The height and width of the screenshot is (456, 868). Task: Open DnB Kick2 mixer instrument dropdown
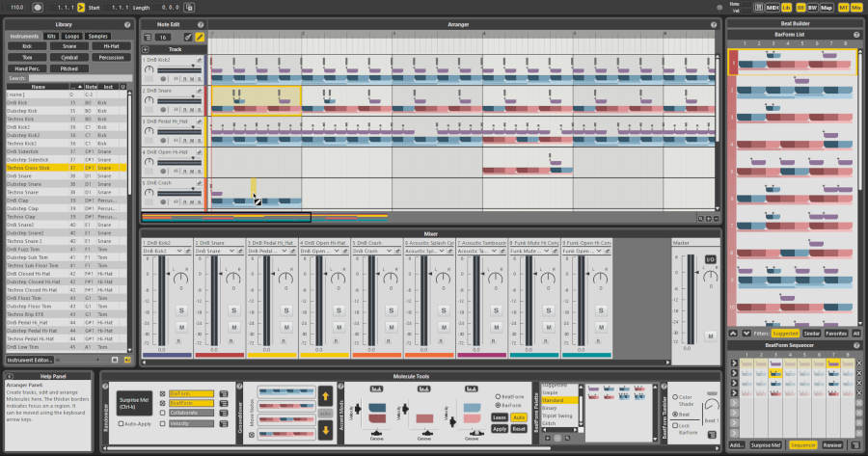(x=179, y=252)
